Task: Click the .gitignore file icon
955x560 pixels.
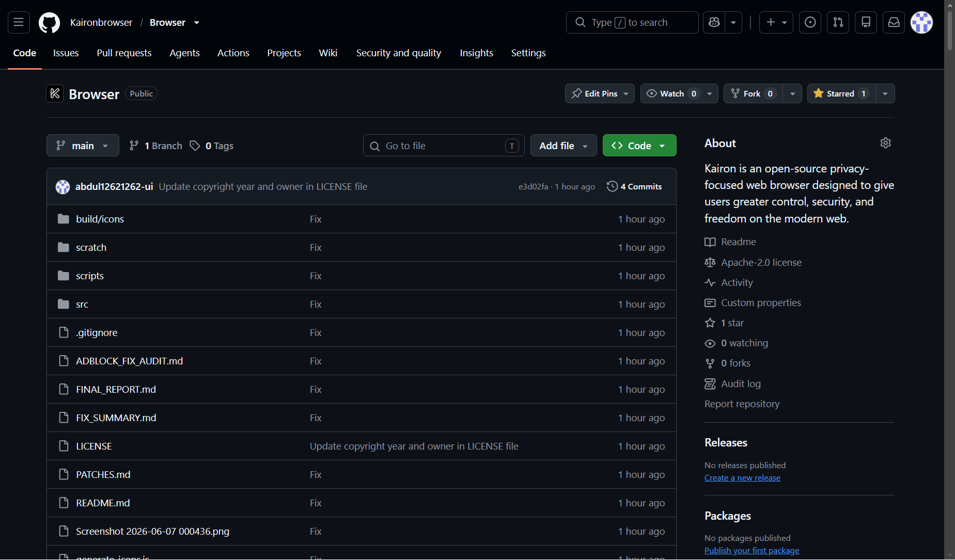Action: (x=64, y=332)
